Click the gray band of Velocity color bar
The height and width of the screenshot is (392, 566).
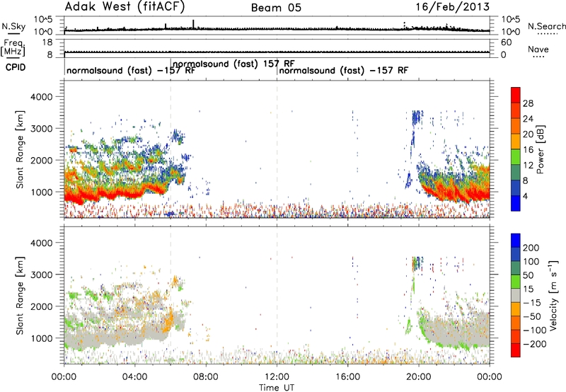tap(516, 295)
